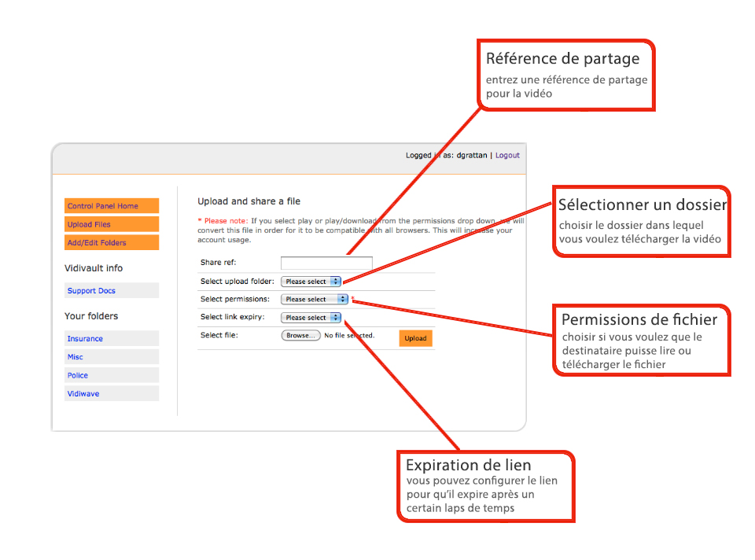
Task: Open Control Panel Home
Action: pos(103,206)
